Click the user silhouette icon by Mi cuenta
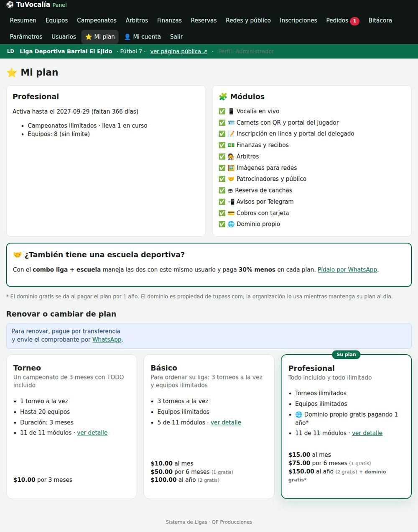 127,37
